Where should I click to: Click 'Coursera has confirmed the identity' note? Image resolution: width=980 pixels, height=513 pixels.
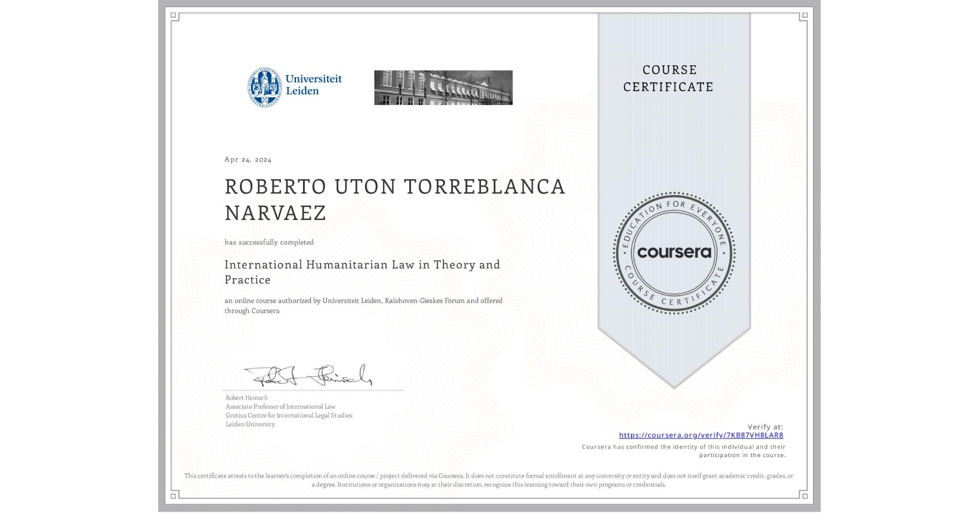click(x=684, y=451)
